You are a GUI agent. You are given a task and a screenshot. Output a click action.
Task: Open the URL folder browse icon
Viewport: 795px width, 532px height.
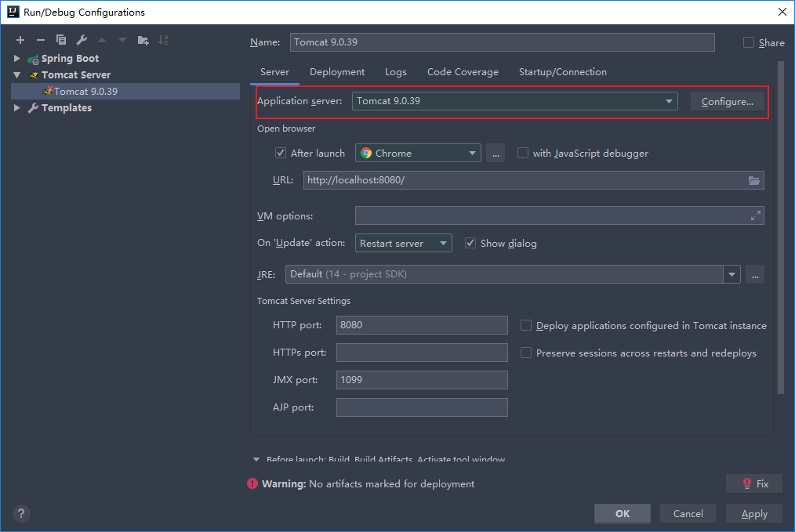click(x=754, y=180)
